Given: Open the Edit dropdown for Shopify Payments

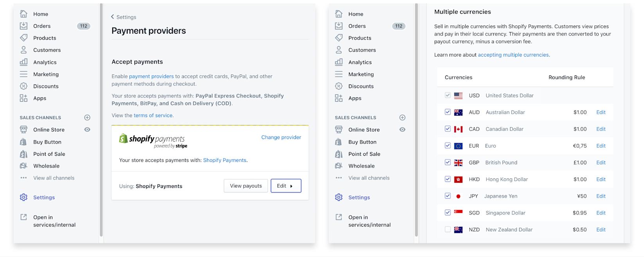Looking at the screenshot, I should click(x=286, y=186).
